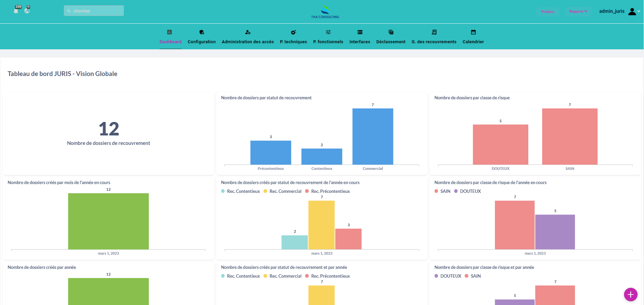Toggle Rec. Commercial legend in current-year chart
This screenshot has height=305, width=644.
pos(283,191)
